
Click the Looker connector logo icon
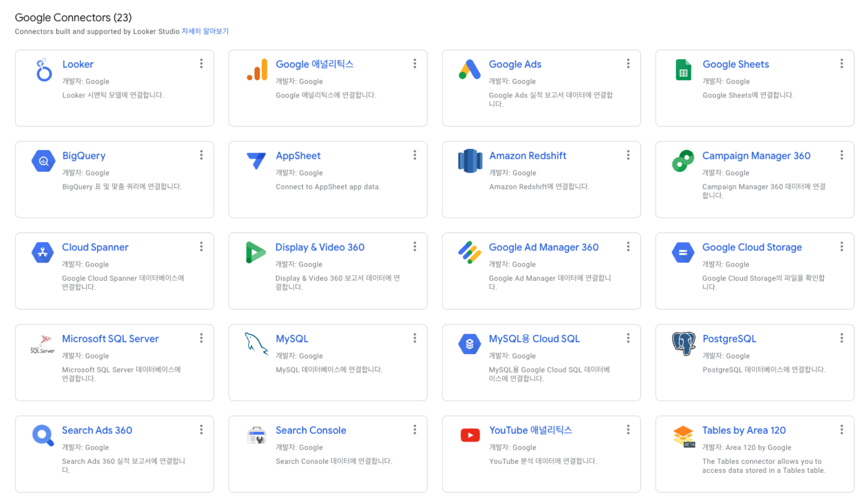click(43, 70)
